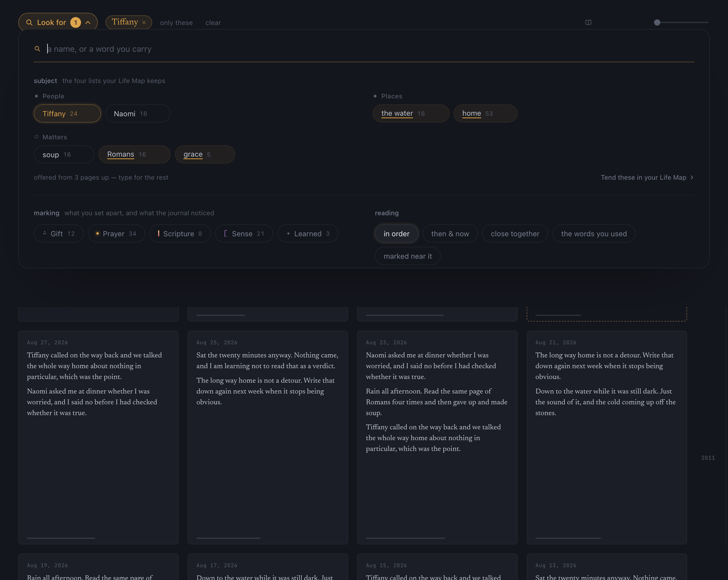Viewport: 728px width, 580px height.
Task: Adjust the top-right size slider
Action: tap(681, 23)
